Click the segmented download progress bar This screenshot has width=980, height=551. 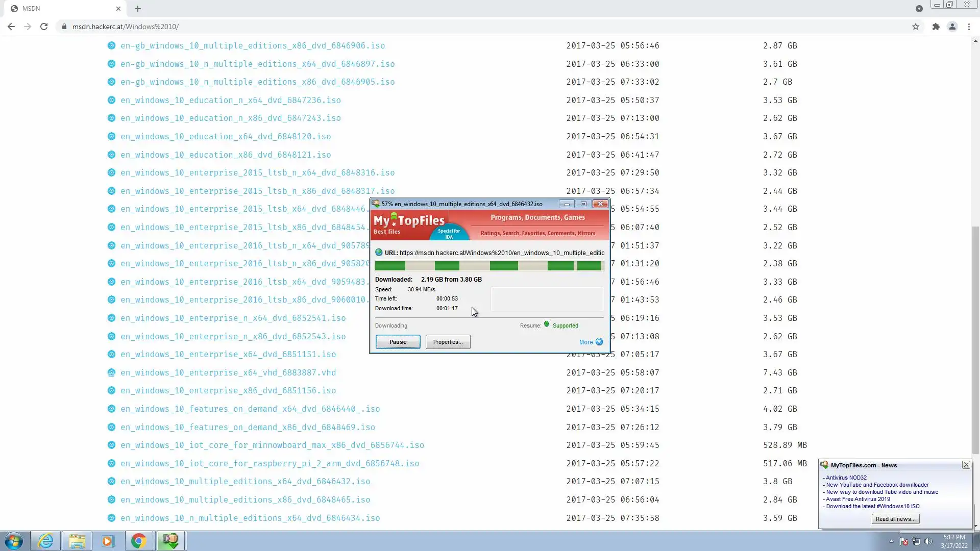489,266
